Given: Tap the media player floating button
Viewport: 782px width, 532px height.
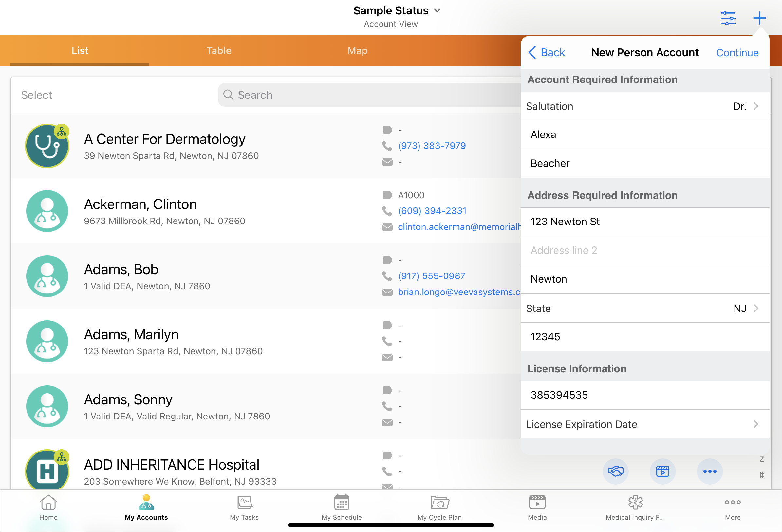Looking at the screenshot, I should (662, 471).
